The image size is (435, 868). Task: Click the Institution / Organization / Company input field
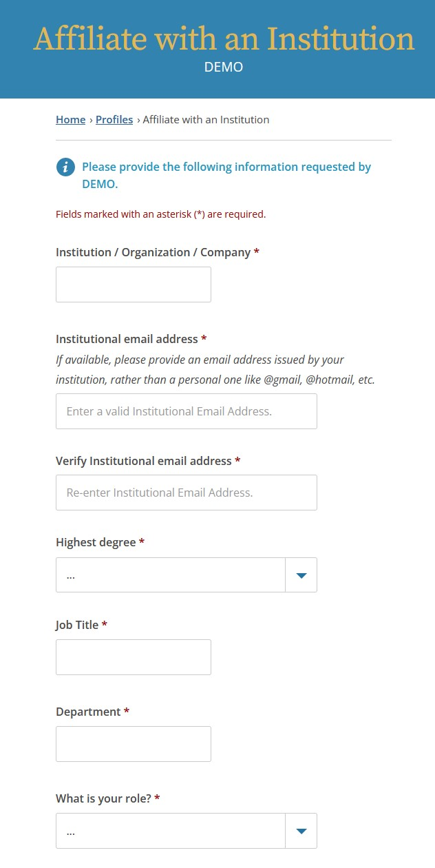(x=133, y=284)
